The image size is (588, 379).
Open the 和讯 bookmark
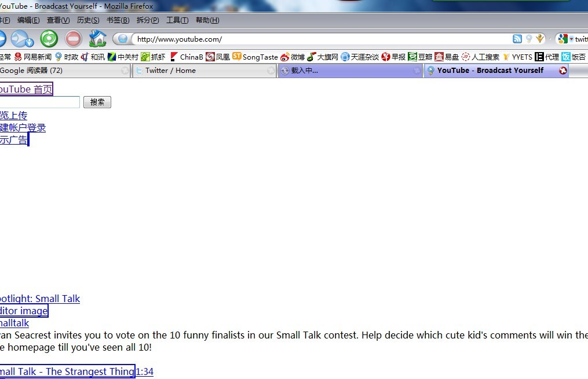93,57
